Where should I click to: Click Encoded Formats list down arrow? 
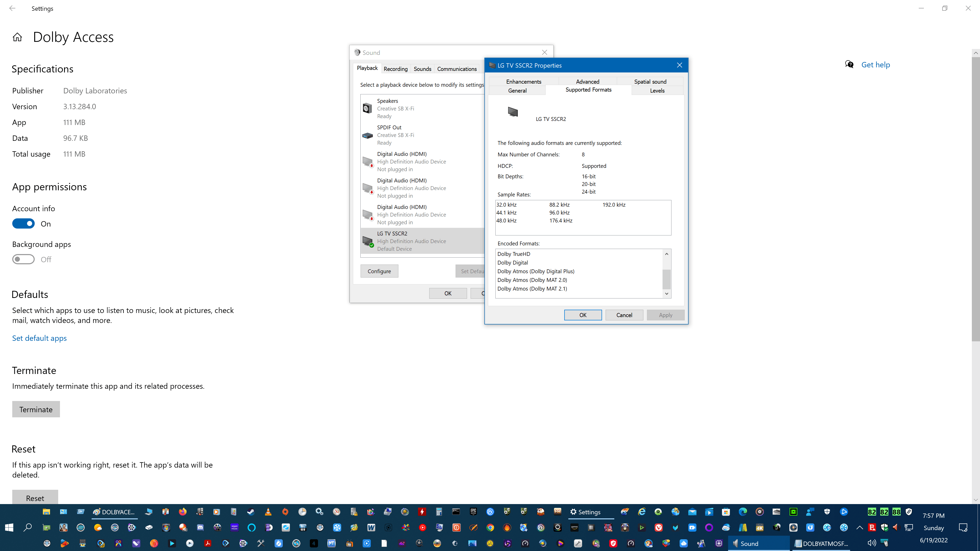667,294
